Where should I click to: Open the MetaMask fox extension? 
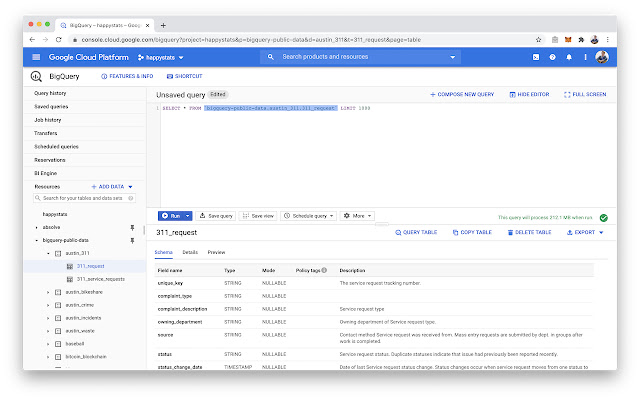click(x=568, y=40)
